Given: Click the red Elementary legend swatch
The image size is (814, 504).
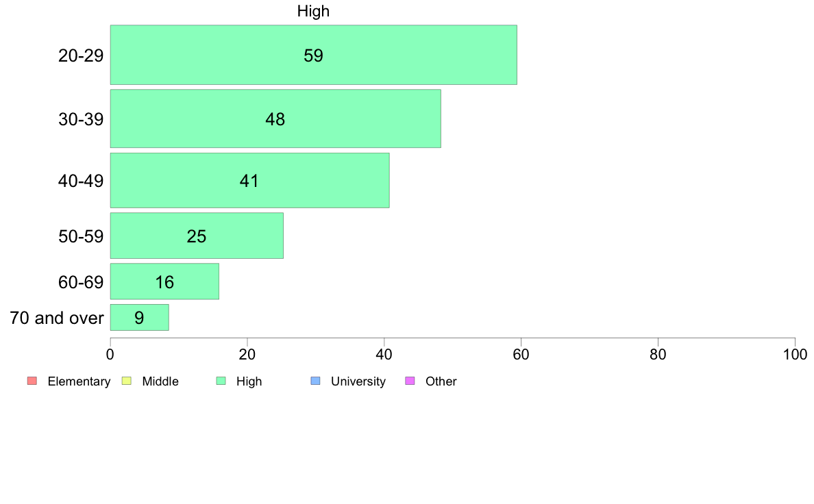Looking at the screenshot, I should [32, 381].
